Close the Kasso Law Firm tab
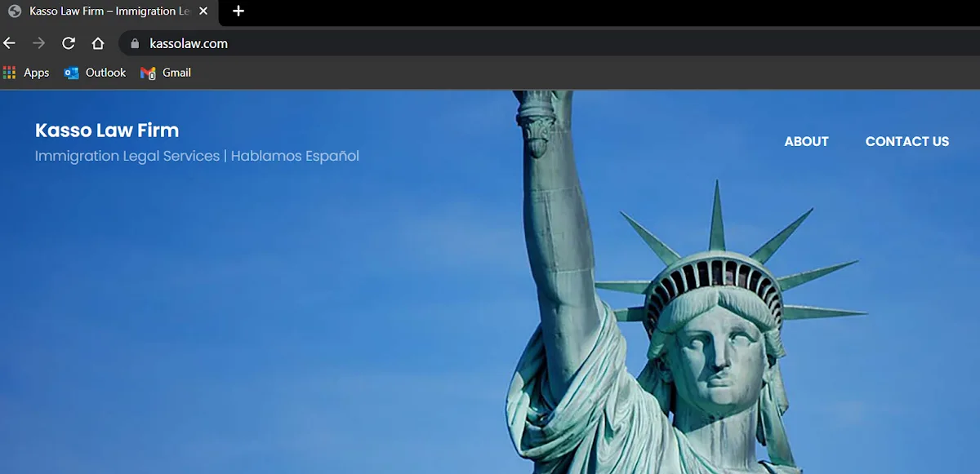980x474 pixels. point(203,11)
